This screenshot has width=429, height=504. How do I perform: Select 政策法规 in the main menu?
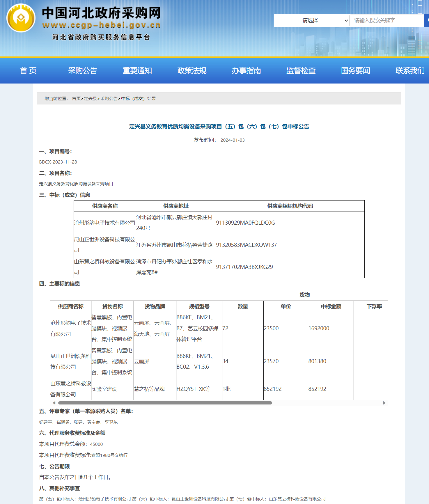pyautogui.click(x=192, y=71)
